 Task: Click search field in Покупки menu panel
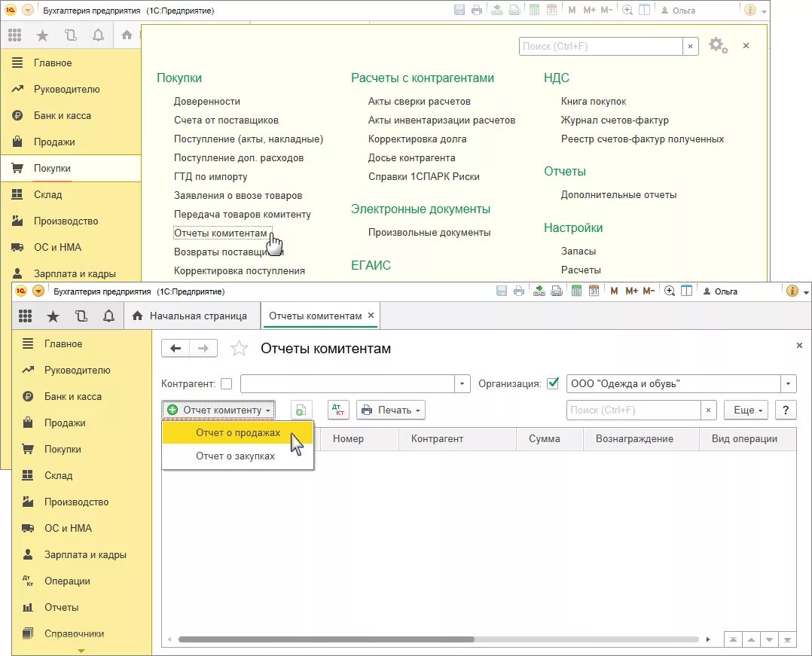(601, 46)
